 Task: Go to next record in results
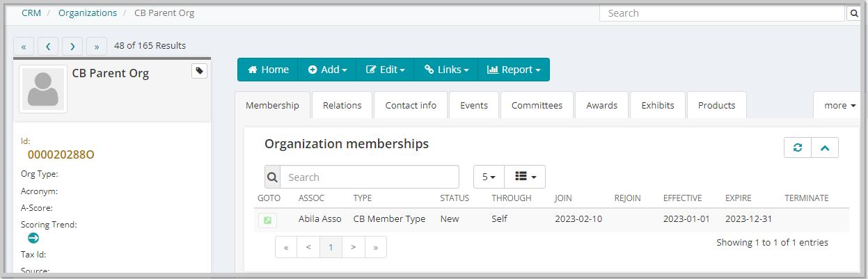72,47
